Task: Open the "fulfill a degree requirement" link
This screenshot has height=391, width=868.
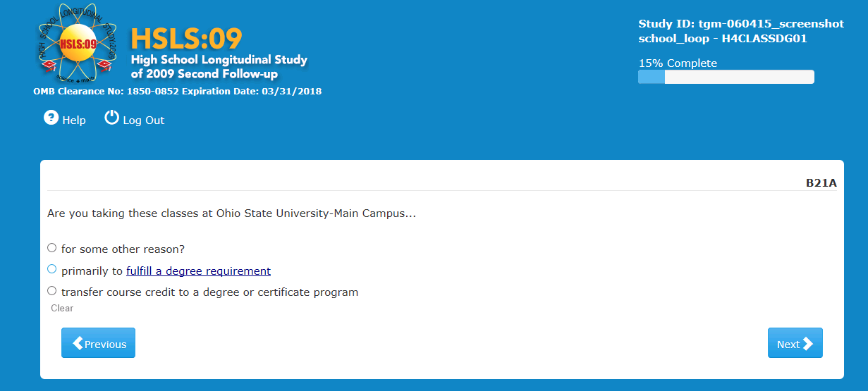Action: coord(198,271)
